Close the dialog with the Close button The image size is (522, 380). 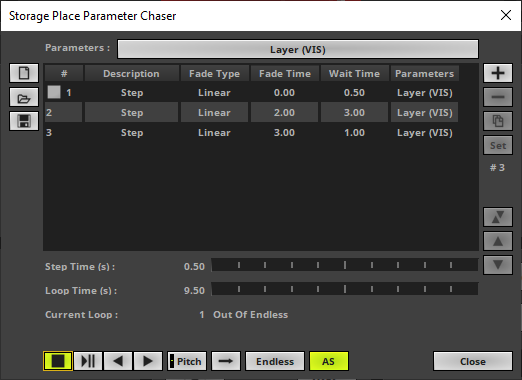473,361
